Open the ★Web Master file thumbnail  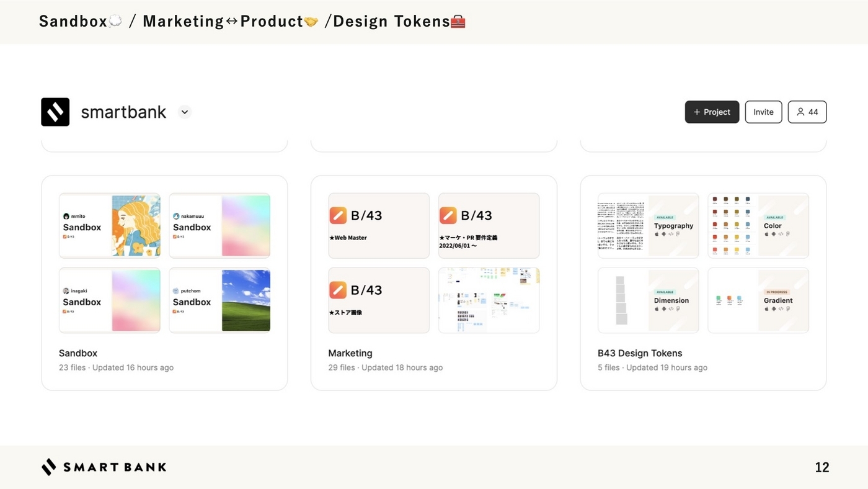[x=379, y=225]
